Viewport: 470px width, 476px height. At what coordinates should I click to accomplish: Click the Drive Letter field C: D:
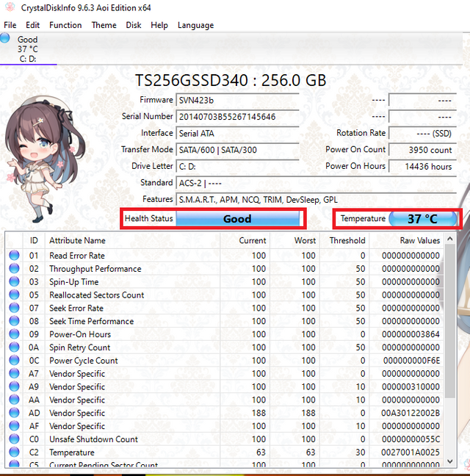(x=237, y=166)
